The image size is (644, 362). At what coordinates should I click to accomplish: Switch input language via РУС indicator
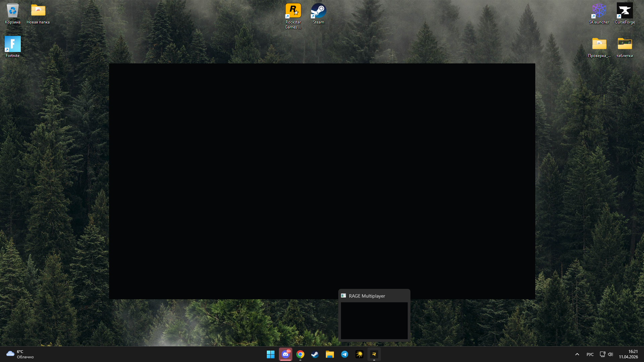coord(590,354)
